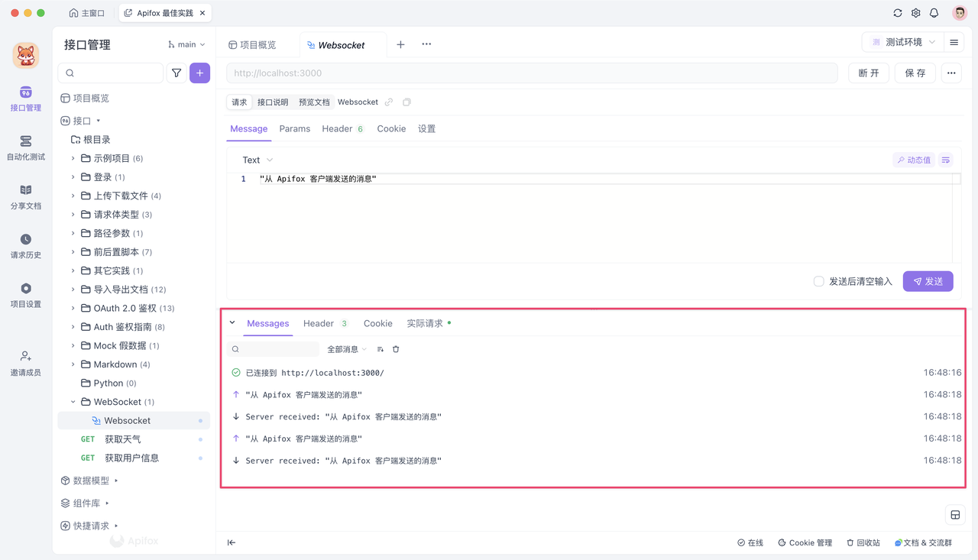Select the response Header tab with 3
This screenshot has height=560, width=978.
325,323
